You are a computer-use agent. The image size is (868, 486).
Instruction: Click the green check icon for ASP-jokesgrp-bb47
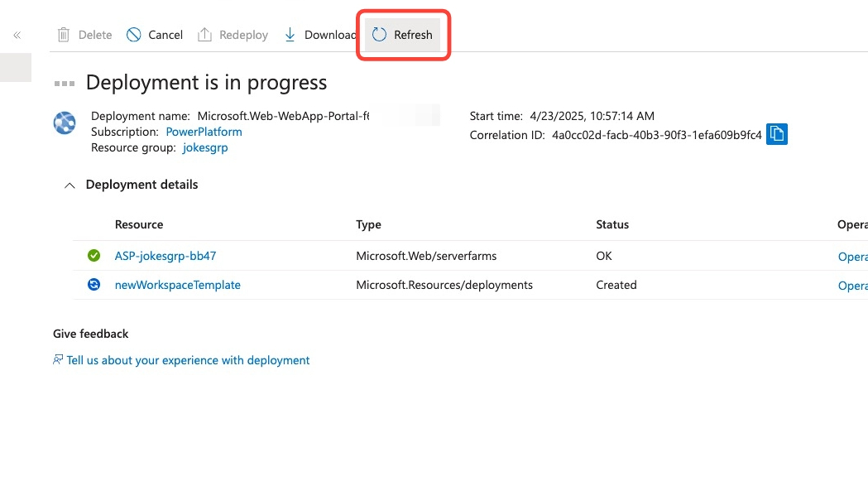pos(94,256)
